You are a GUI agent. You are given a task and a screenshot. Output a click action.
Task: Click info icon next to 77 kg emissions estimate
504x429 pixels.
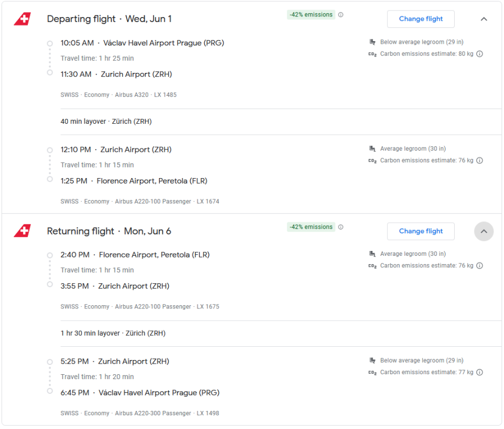coord(479,373)
